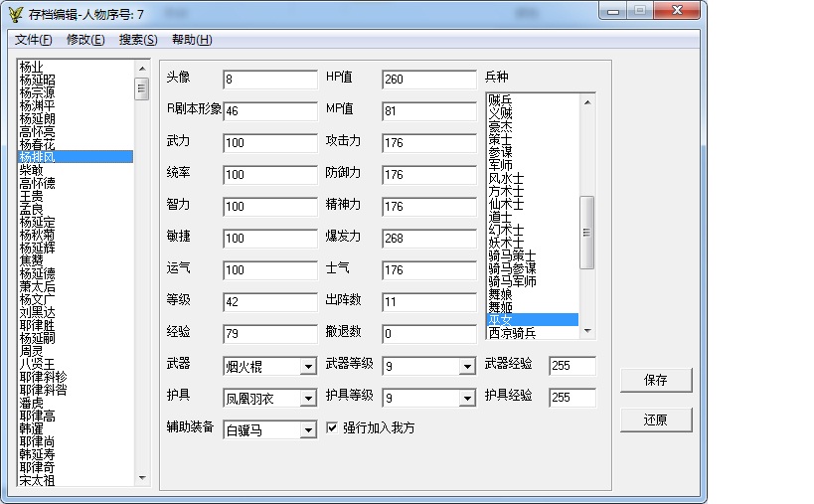Viewport: 814px width, 504px height.
Task: Select 高怀亮 in the character list
Action: (76, 132)
